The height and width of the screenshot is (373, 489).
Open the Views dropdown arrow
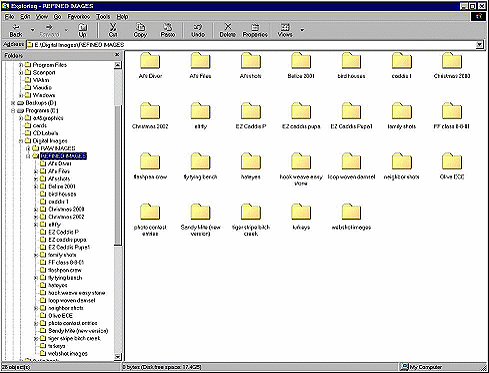click(302, 30)
